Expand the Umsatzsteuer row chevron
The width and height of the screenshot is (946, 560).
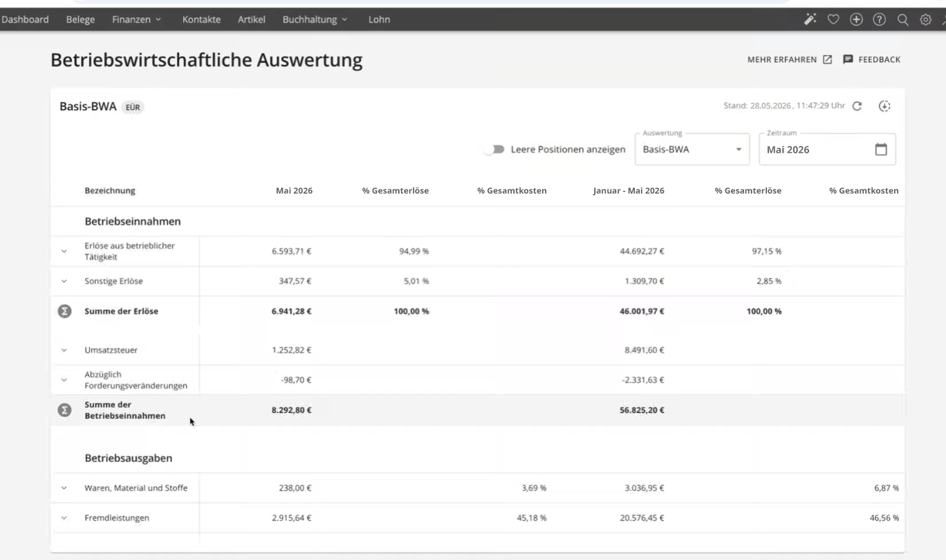(x=64, y=351)
